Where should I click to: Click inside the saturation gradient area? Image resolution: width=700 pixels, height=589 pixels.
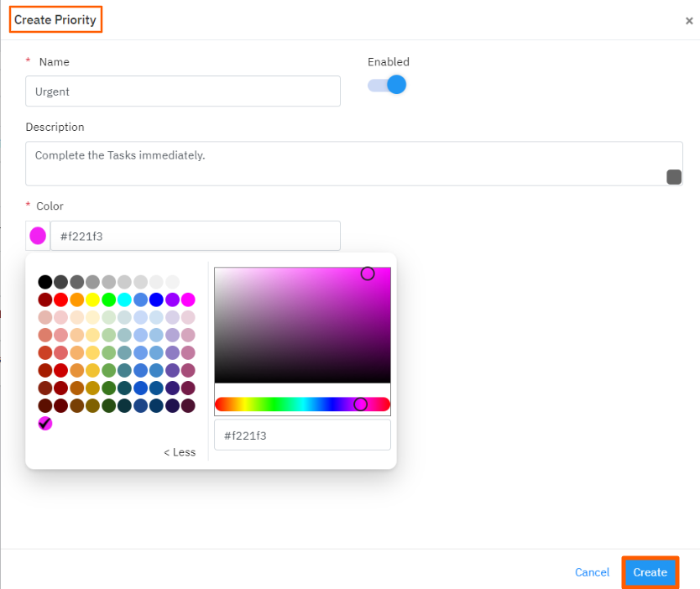click(302, 326)
